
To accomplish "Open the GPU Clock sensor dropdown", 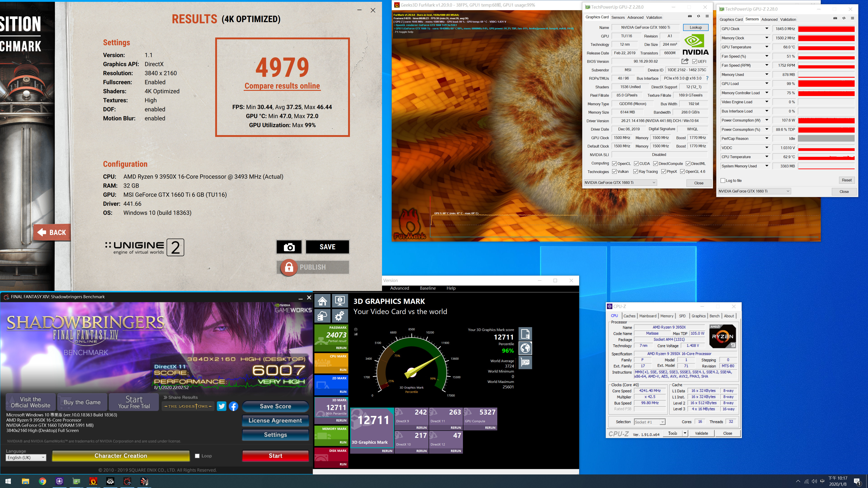I will (767, 29).
